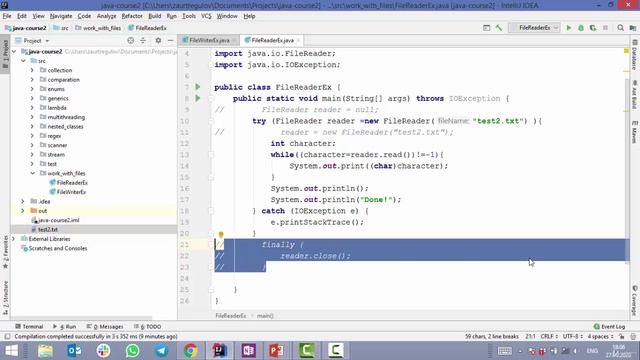Expand the .idea folder
This screenshot has height=360, width=640.
pyautogui.click(x=23, y=202)
